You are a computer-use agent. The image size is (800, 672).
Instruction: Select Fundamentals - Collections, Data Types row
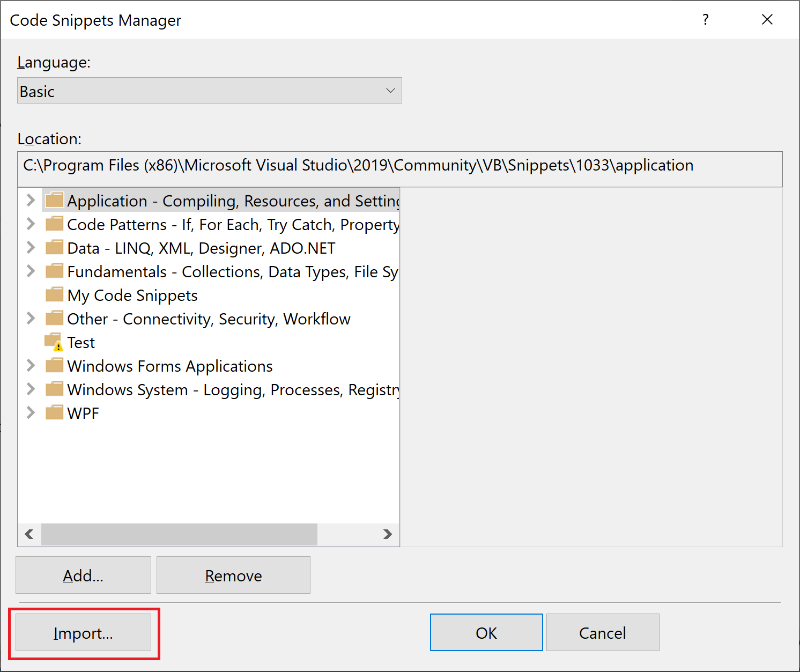click(x=233, y=271)
